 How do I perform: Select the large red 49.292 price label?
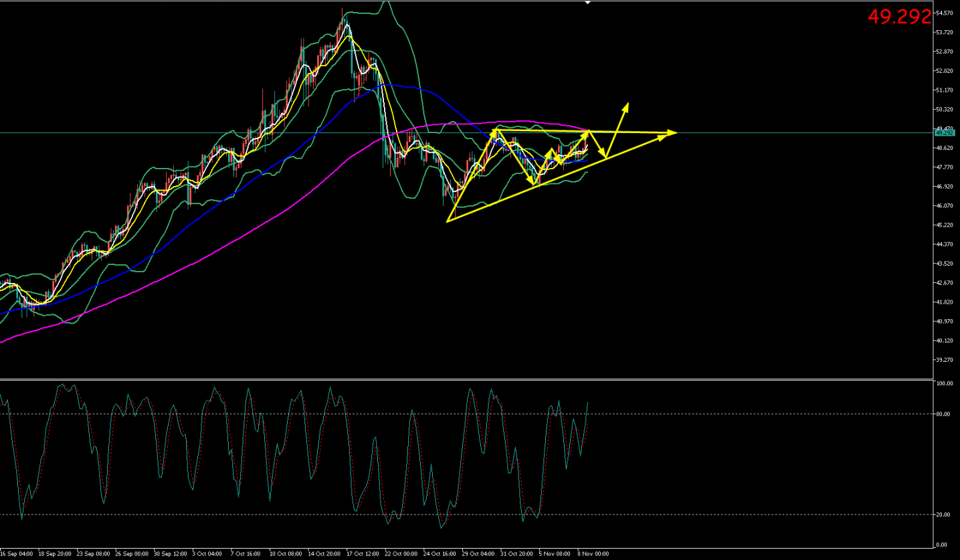point(899,17)
